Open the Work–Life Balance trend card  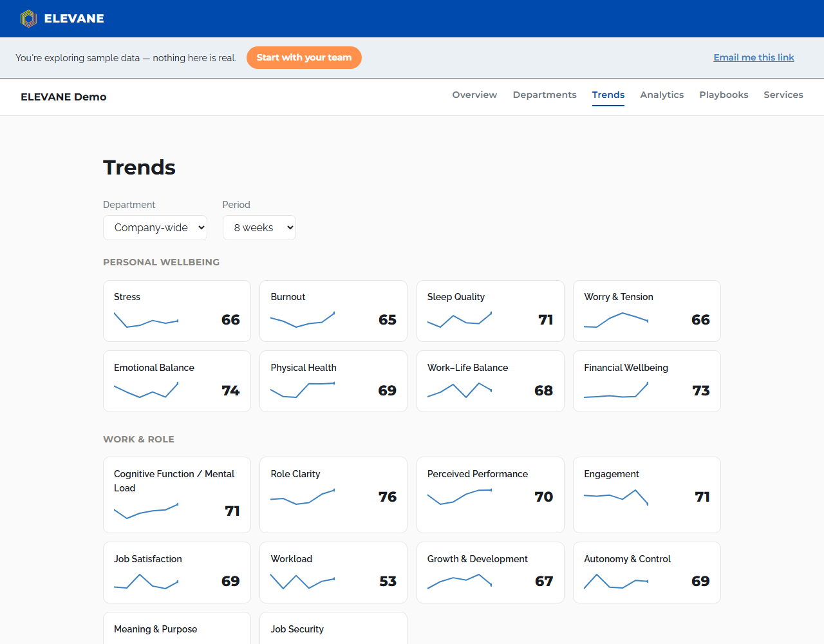(491, 381)
